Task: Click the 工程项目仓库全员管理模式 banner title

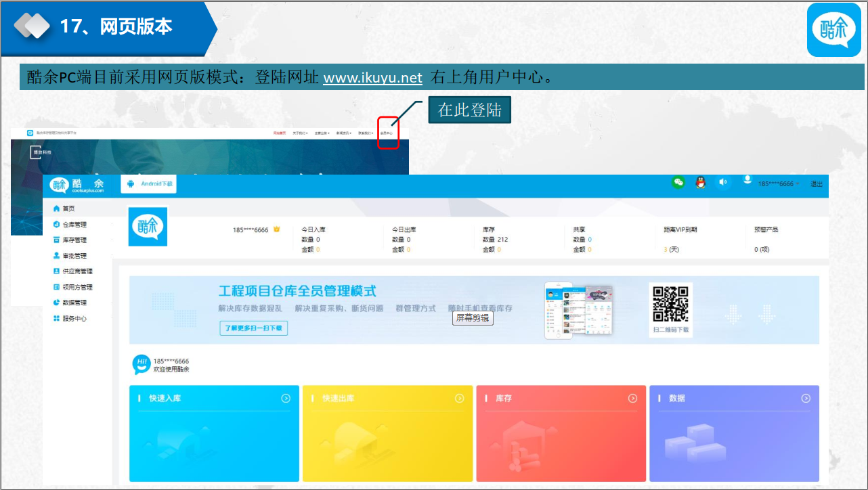Action: pyautogui.click(x=297, y=291)
